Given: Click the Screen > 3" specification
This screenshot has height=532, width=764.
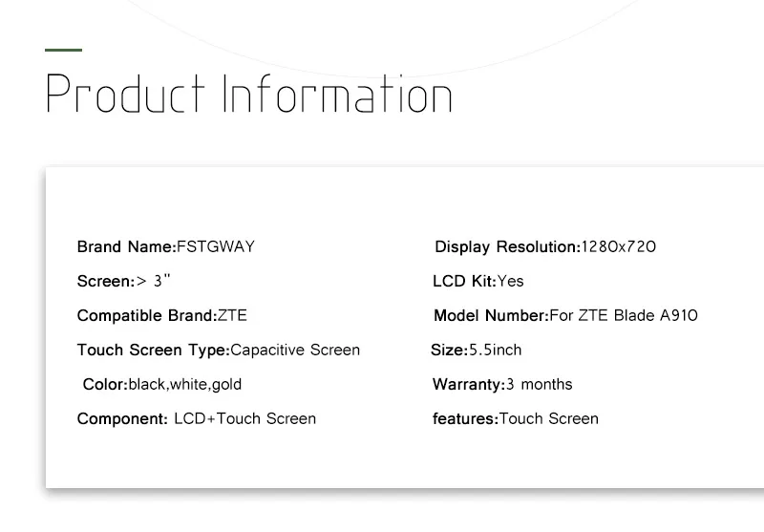Looking at the screenshot, I should point(124,281).
